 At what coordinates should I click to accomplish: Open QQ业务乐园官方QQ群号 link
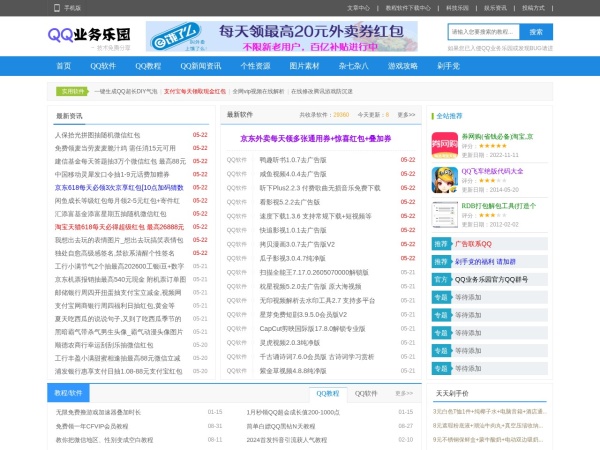tap(491, 280)
